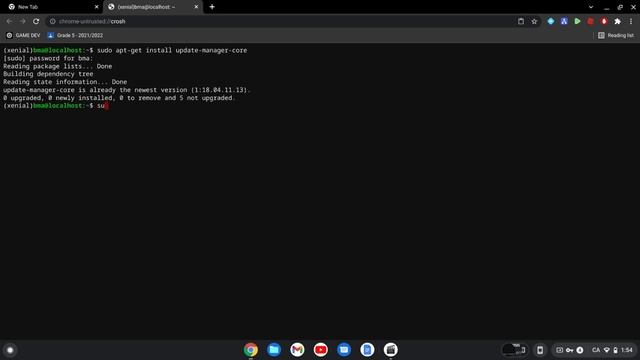Open the Reading list panel

pyautogui.click(x=616, y=36)
